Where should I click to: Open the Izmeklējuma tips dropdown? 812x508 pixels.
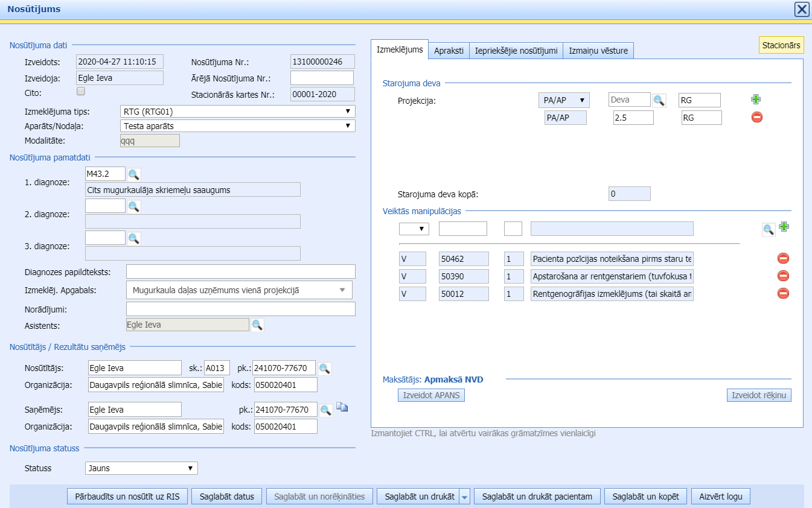coord(238,112)
